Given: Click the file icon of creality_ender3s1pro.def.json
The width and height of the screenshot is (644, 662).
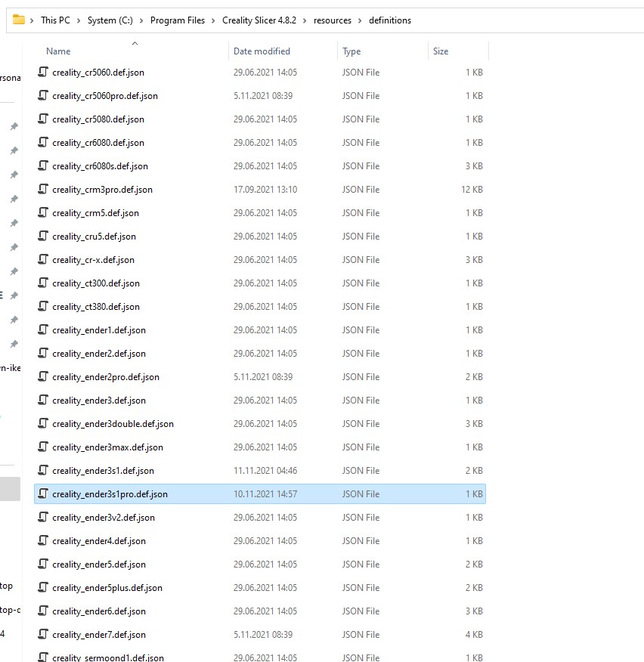Looking at the screenshot, I should 43,493.
